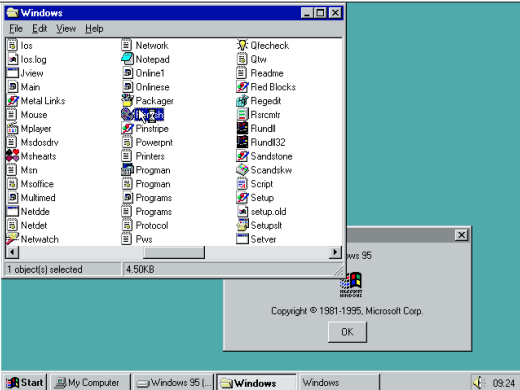Select the Pws file
This screenshot has width=520, height=390.
coord(137,239)
